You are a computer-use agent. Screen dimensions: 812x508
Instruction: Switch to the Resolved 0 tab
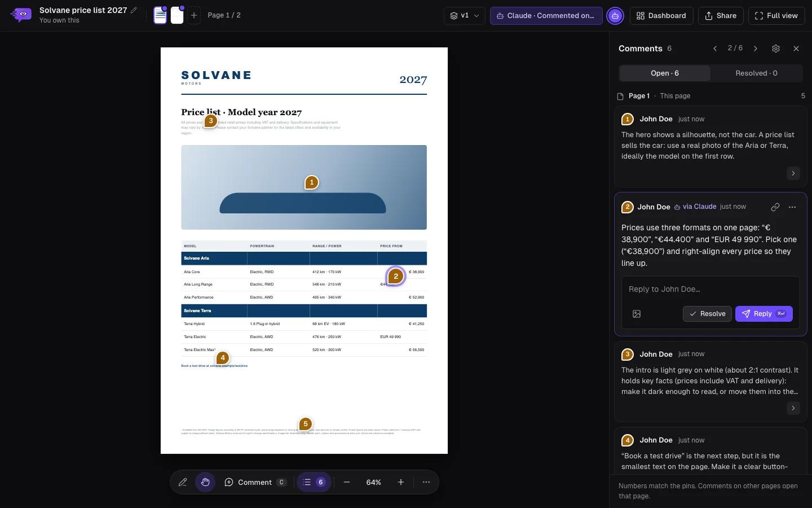pyautogui.click(x=756, y=73)
